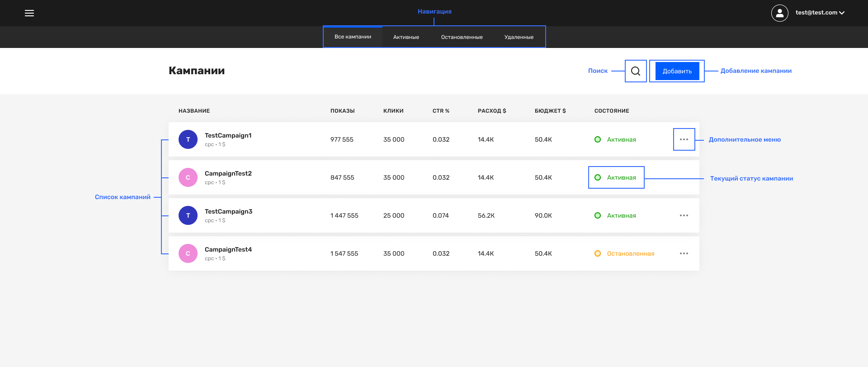Open campaign search with the magnifier icon
The height and width of the screenshot is (367, 868).
point(636,71)
